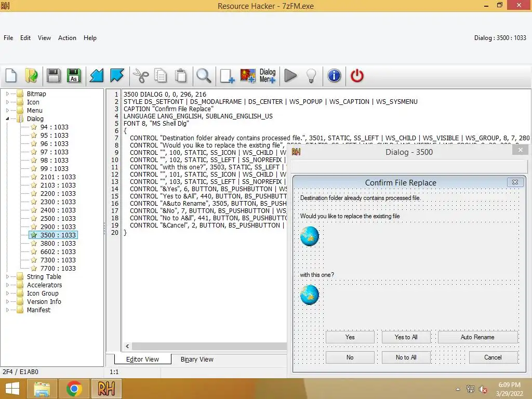The width and height of the screenshot is (532, 399).
Task: Select dialog resource 2101 : 1033
Action: 58,177
